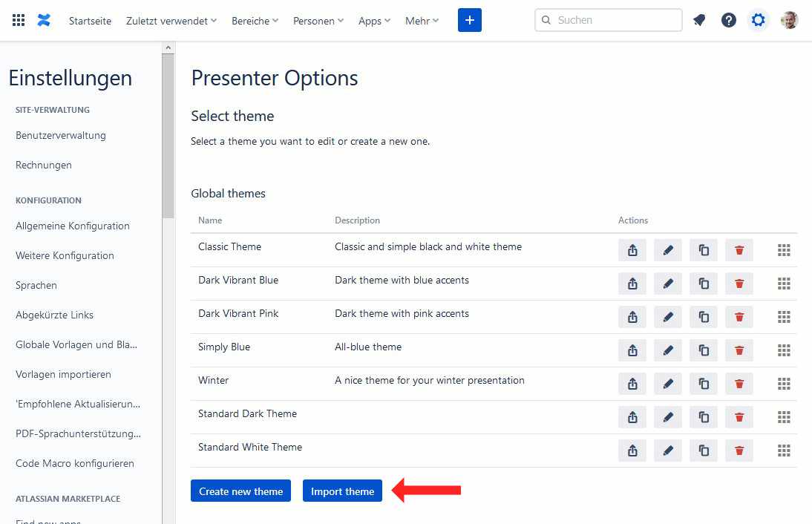Duplicate the Dark Vibrant Pink theme
This screenshot has height=524, width=812.
pos(704,317)
